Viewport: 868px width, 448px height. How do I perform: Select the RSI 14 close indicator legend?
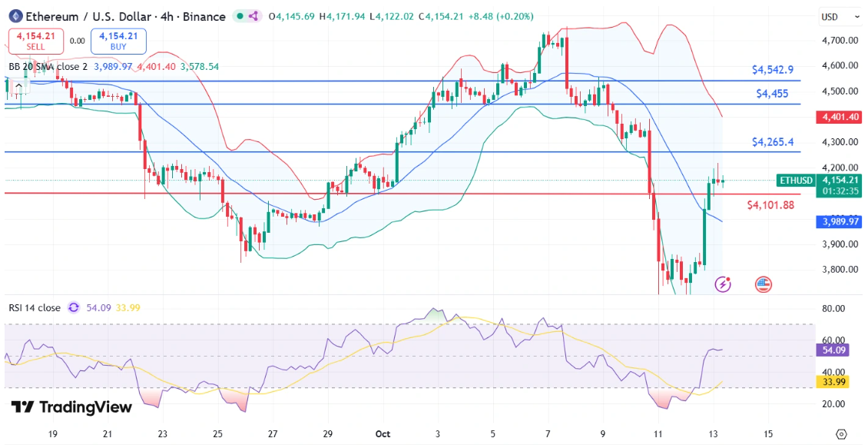35,307
